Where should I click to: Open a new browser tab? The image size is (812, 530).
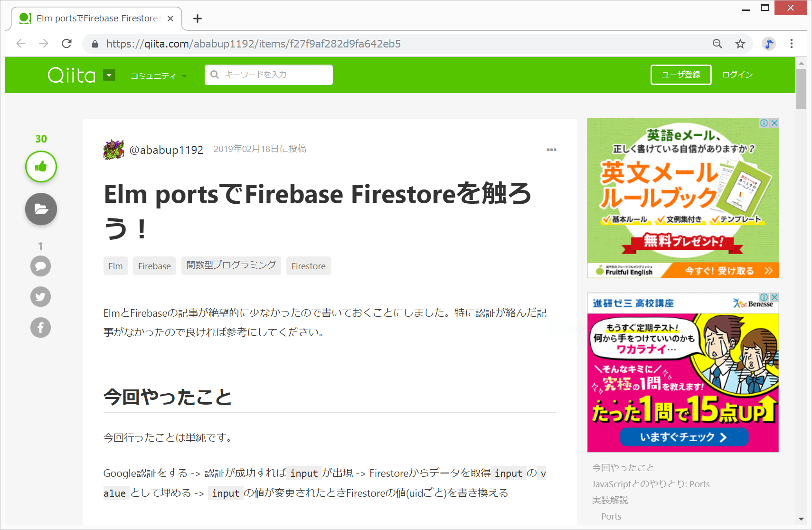[198, 19]
